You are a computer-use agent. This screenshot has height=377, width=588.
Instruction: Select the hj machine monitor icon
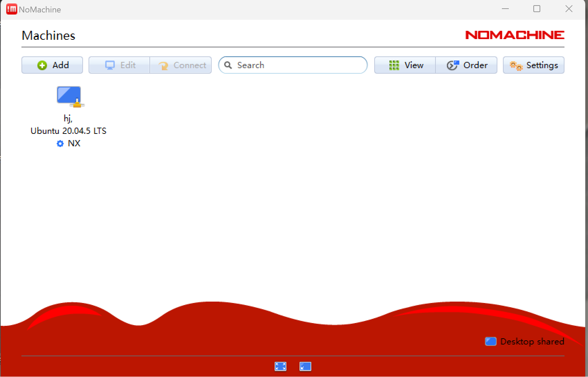(69, 96)
